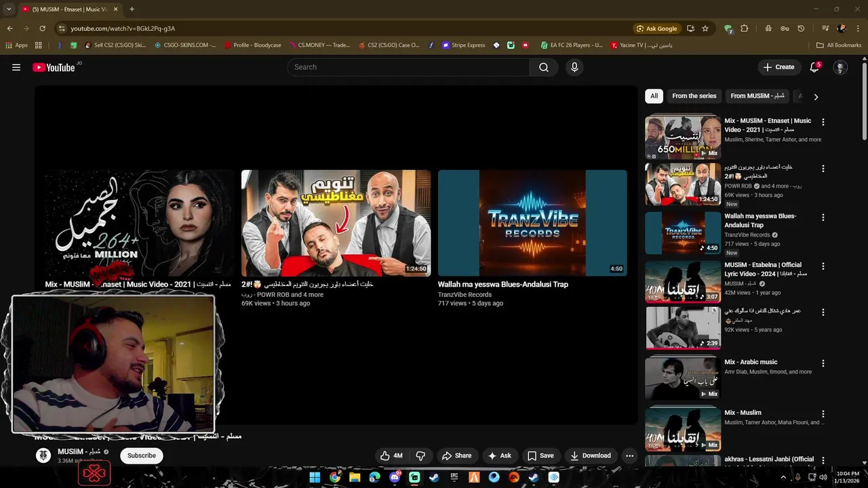This screenshot has width=868, height=488.
Task: Open a new Chrome tab
Action: click(132, 9)
